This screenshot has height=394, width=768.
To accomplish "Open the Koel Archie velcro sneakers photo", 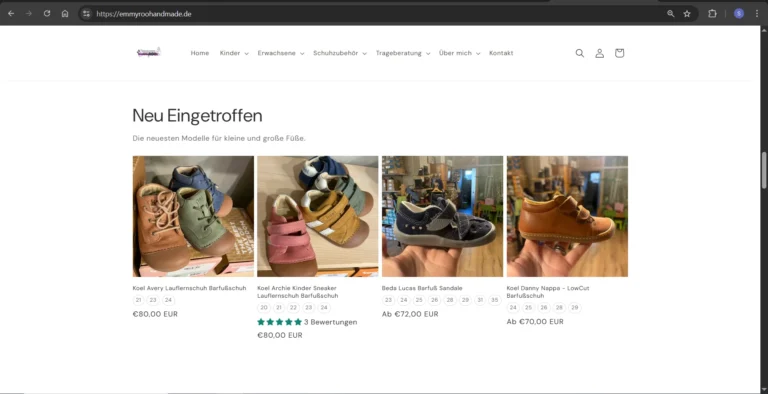I will click(318, 216).
